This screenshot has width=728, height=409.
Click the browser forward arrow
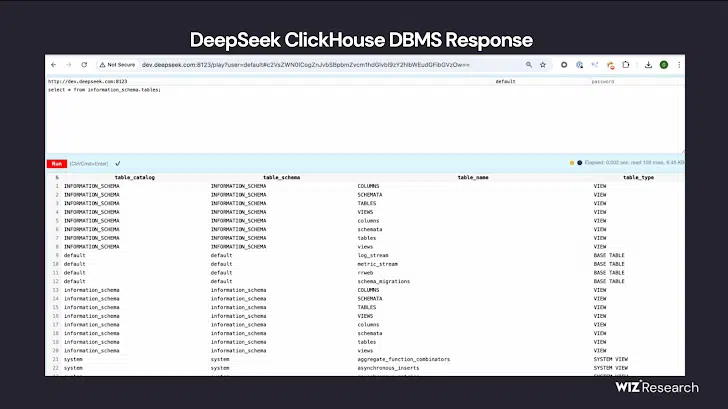click(x=69, y=65)
